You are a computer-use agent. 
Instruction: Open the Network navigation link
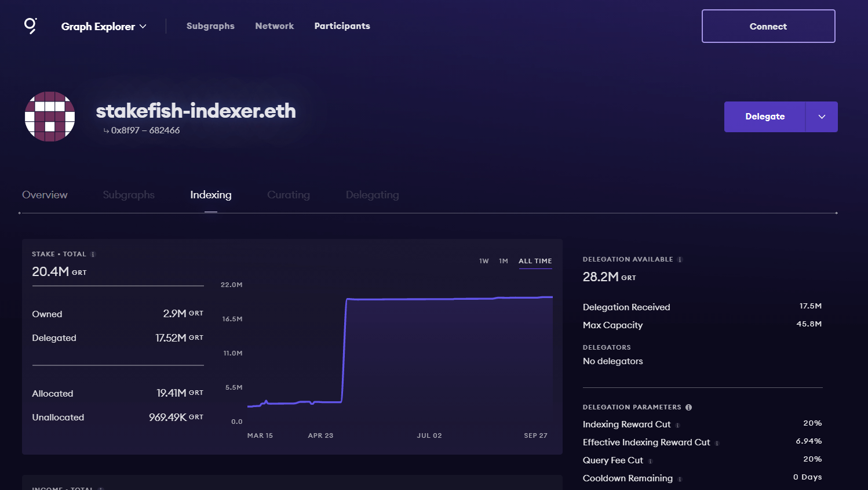pos(274,26)
